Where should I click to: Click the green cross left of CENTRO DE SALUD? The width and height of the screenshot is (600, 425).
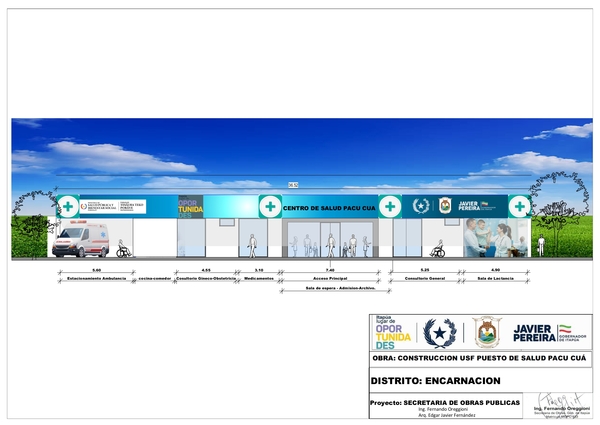click(x=271, y=207)
